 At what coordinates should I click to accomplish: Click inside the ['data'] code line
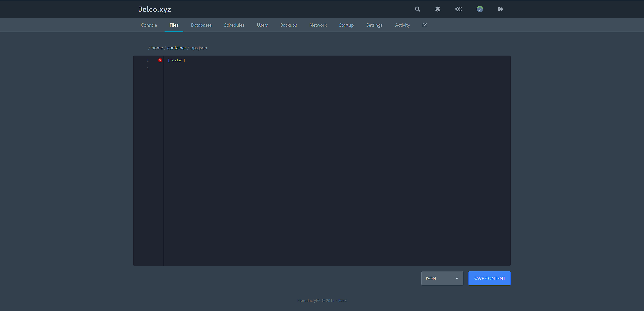tap(177, 60)
